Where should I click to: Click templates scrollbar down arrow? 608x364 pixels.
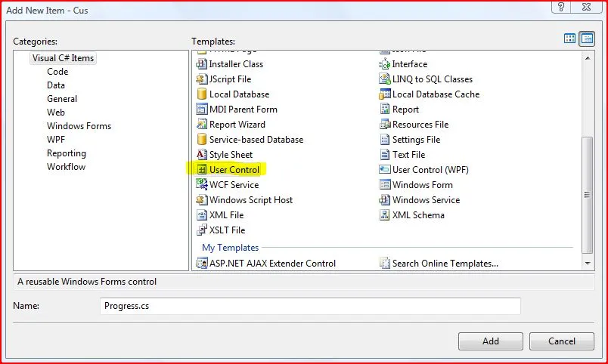coord(588,264)
